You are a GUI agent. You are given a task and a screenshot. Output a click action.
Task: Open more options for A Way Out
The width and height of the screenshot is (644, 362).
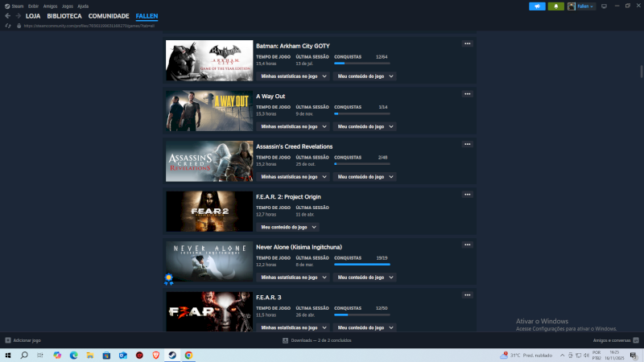click(468, 94)
